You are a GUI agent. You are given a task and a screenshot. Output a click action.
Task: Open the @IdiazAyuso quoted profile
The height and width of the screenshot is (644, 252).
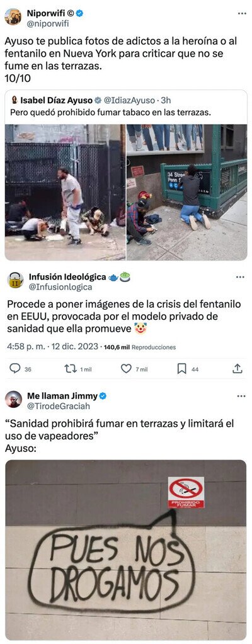coord(129,100)
